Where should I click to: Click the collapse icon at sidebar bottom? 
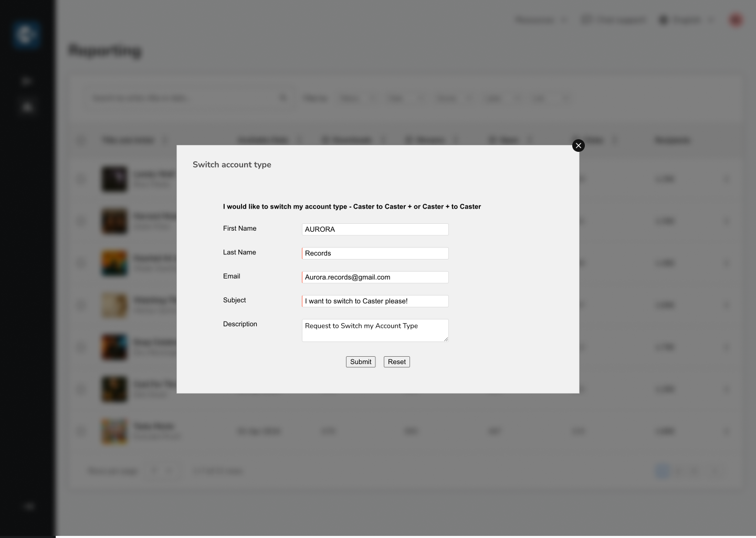(29, 506)
